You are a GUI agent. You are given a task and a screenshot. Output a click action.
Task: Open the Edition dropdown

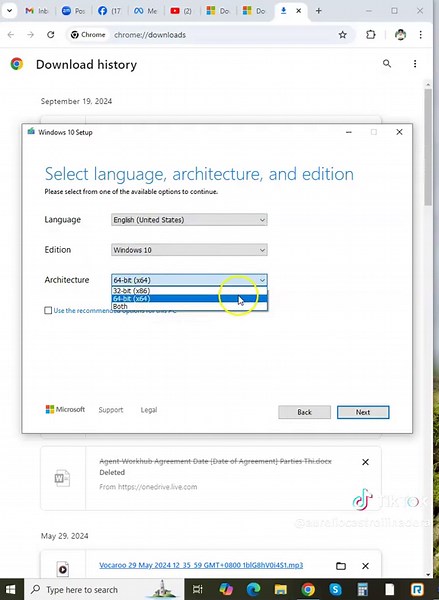pos(189,250)
